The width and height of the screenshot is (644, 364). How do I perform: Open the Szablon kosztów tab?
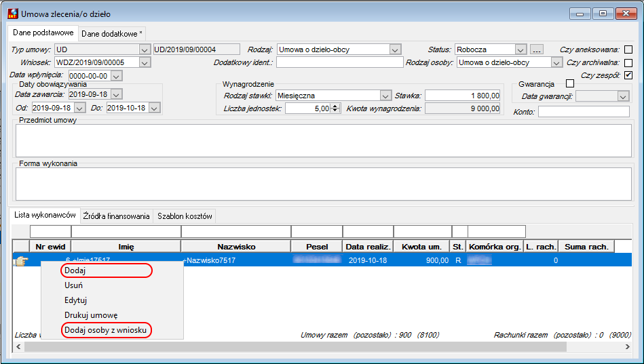pyautogui.click(x=185, y=216)
